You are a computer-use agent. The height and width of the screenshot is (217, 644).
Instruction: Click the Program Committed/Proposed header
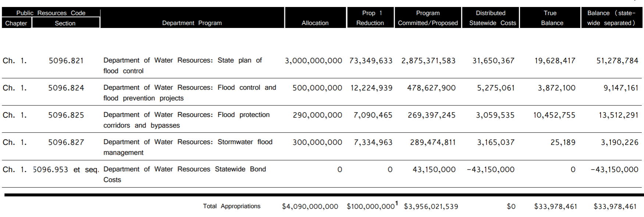(x=428, y=18)
